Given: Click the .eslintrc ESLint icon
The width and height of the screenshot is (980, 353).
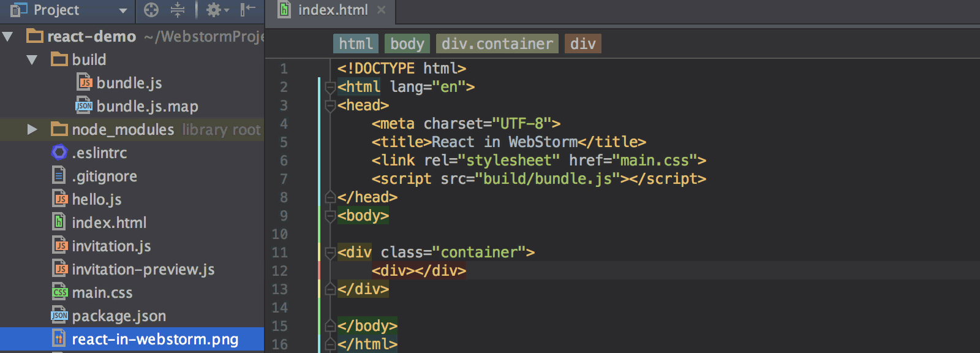Looking at the screenshot, I should tap(59, 152).
